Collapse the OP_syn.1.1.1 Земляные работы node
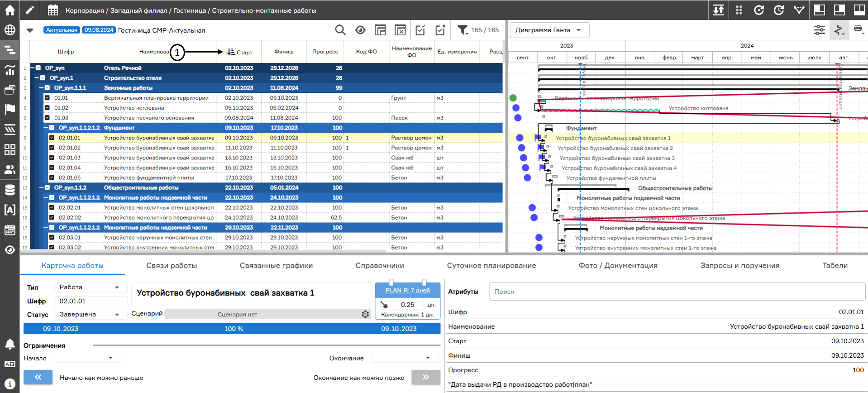This screenshot has width=868, height=393. click(42, 88)
